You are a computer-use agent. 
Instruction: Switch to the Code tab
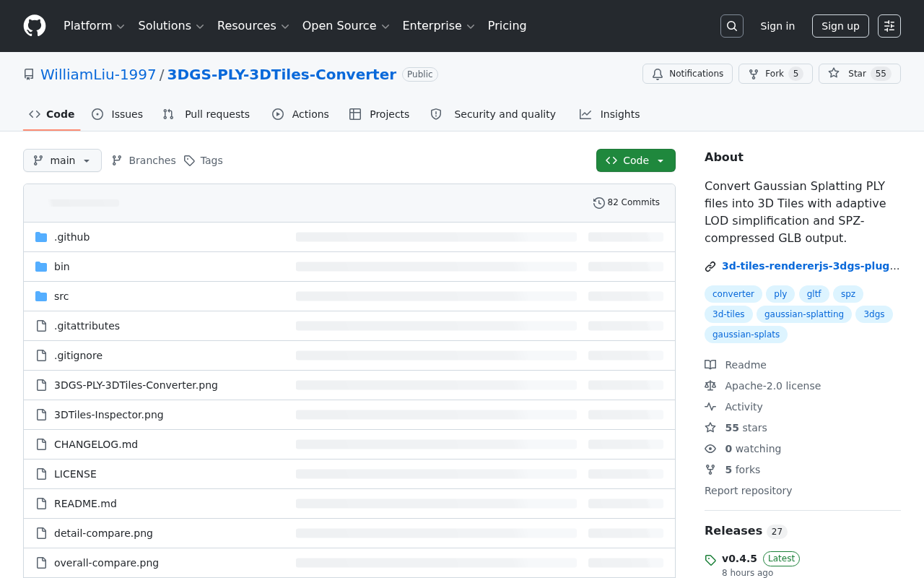[52, 114]
